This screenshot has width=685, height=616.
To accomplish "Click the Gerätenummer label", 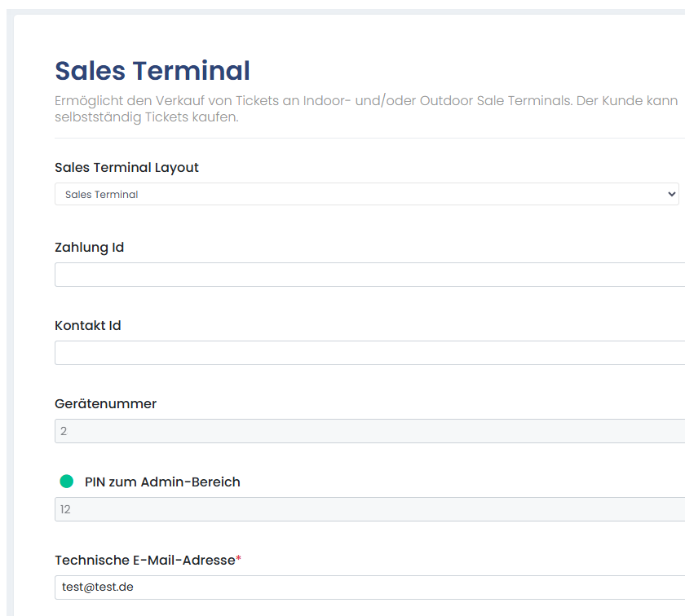I will click(105, 403).
